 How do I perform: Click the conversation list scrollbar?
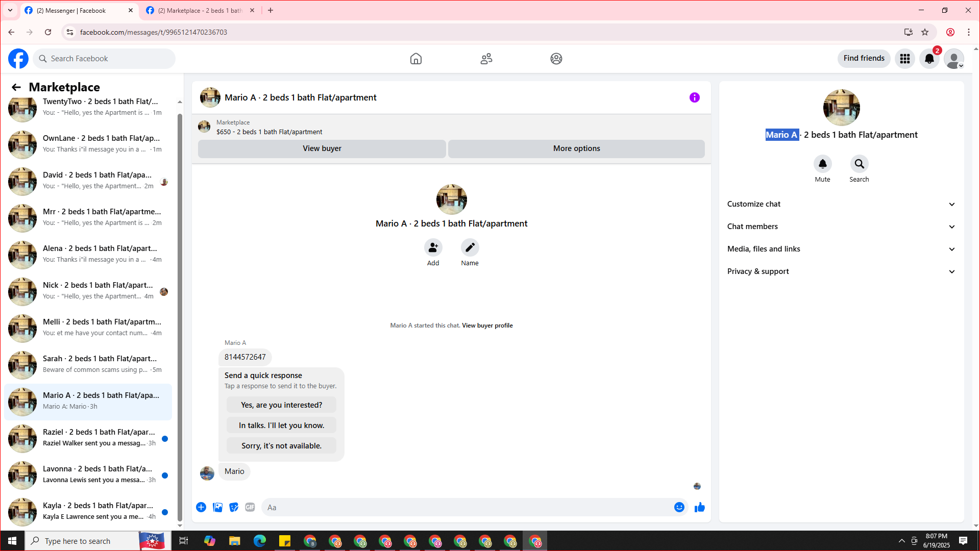click(180, 316)
